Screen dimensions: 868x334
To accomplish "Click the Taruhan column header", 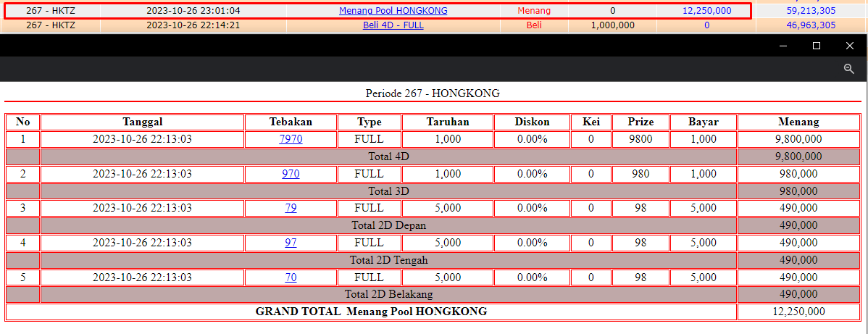I will [x=448, y=122].
